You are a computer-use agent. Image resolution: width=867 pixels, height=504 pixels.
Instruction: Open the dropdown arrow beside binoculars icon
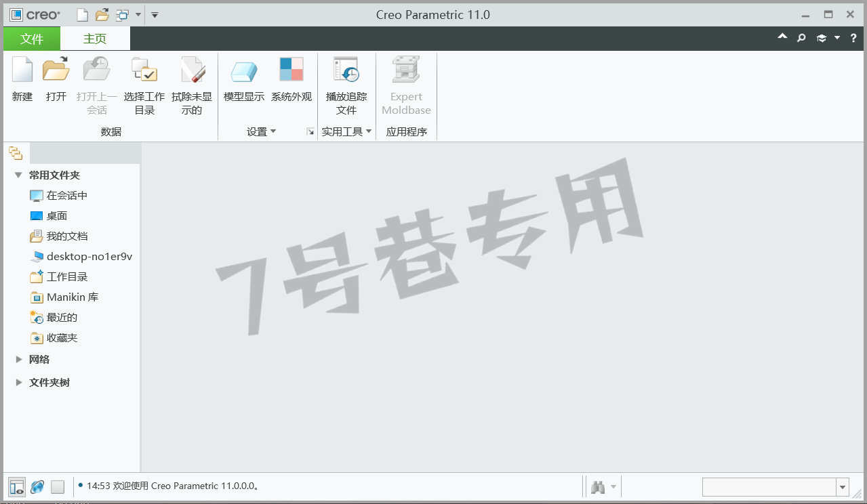coord(613,487)
